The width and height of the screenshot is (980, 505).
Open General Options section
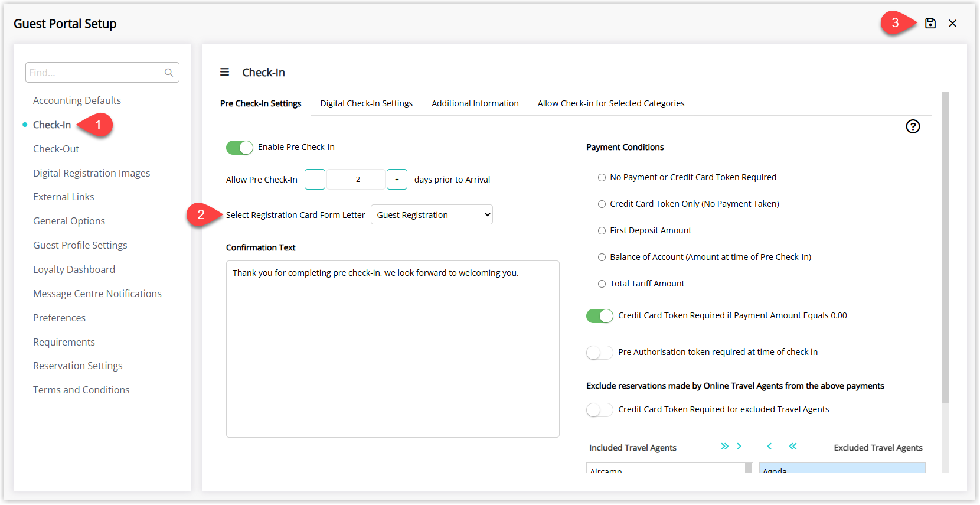(x=69, y=221)
